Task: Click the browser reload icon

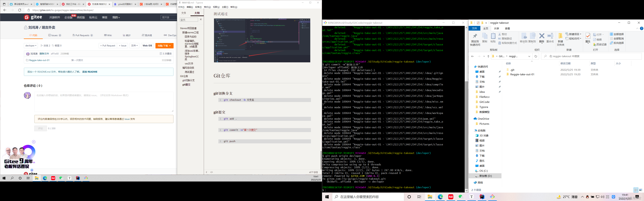Action: point(20,10)
